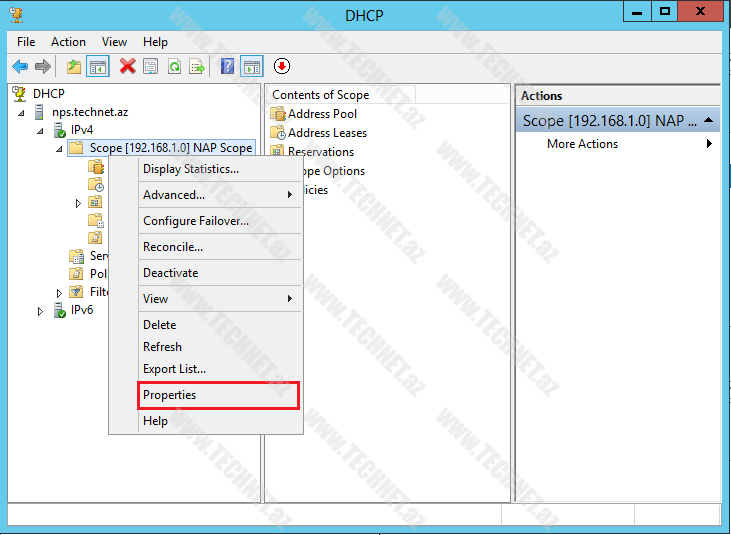Click More Actions in Actions pane
Viewport: 731px width, 535px height.
point(582,144)
